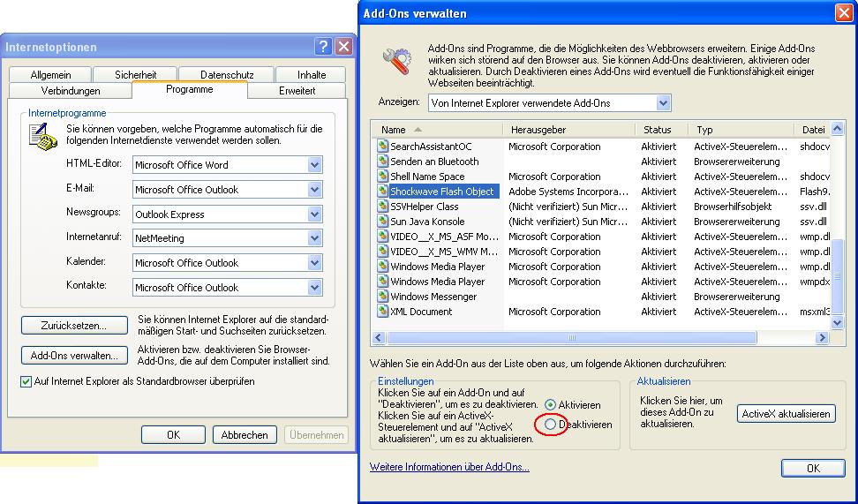The image size is (858, 504).
Task: Click the Shockwave Flash Object icon
Action: (x=382, y=192)
